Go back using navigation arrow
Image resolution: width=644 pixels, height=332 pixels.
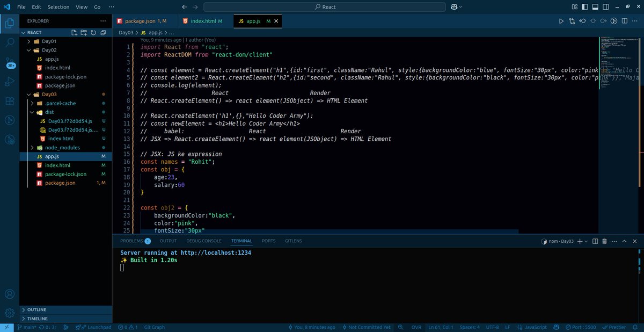point(185,7)
